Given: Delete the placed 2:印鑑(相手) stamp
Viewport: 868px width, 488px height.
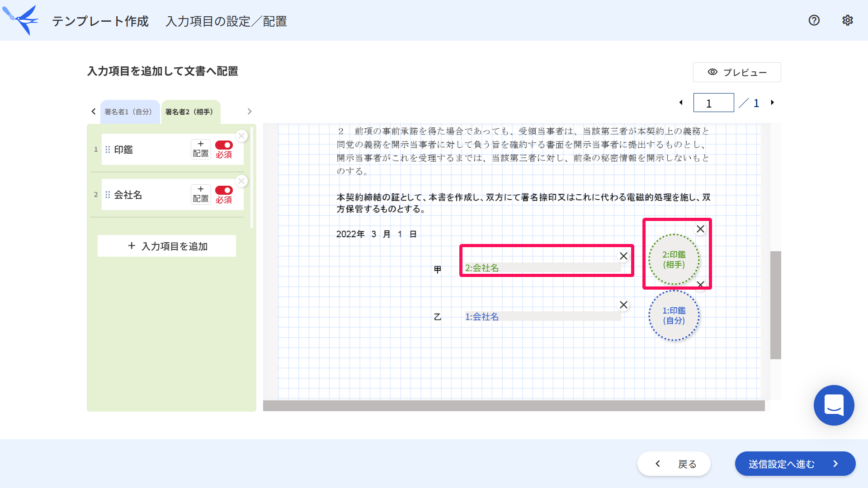Looking at the screenshot, I should (700, 229).
